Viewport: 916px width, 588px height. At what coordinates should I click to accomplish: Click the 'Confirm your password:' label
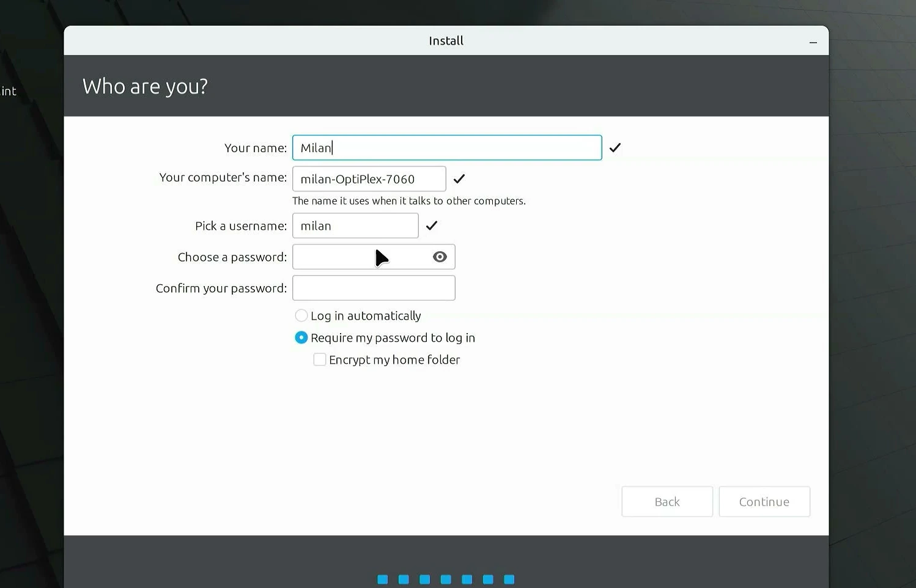[221, 288]
